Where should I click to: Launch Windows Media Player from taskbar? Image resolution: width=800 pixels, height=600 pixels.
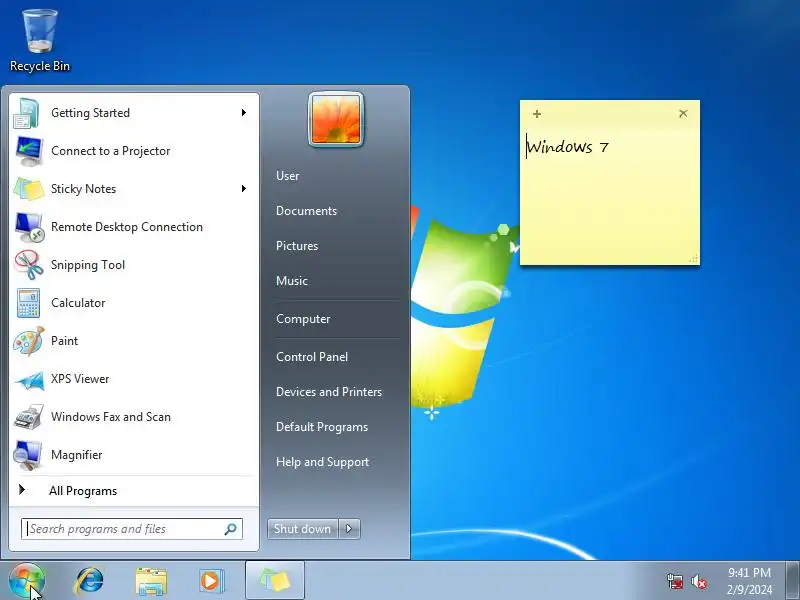(x=211, y=581)
